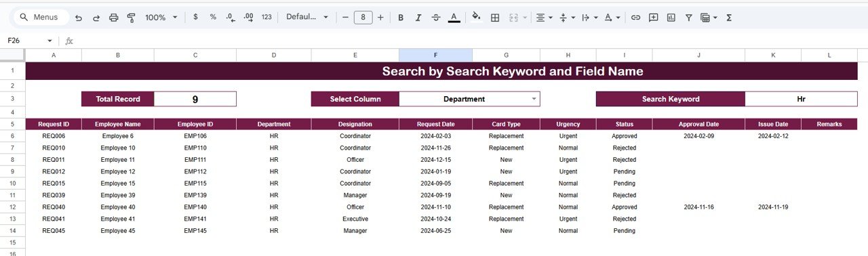The height and width of the screenshot is (256, 868).
Task: Insert a comment
Action: [653, 17]
